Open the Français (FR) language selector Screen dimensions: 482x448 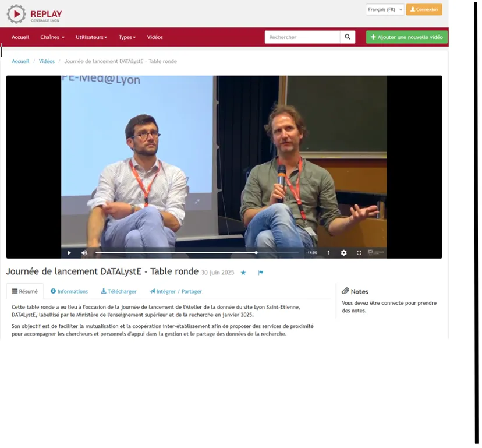385,9
